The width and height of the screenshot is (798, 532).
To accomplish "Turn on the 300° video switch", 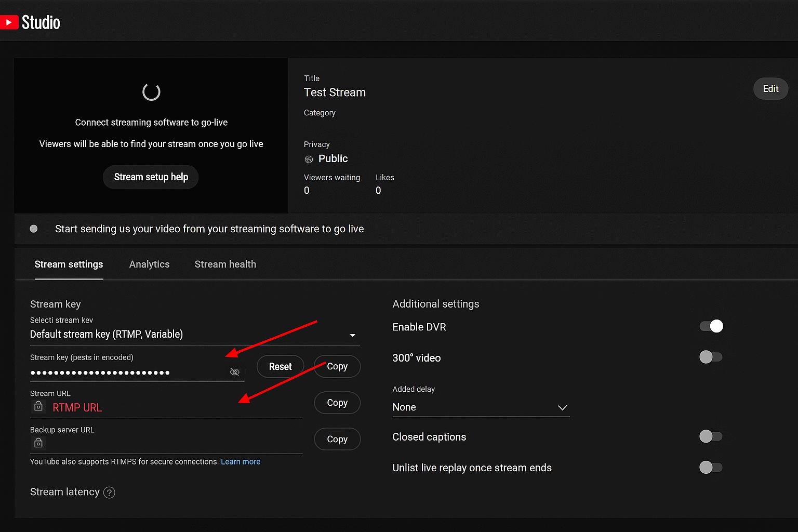I will 711,357.
